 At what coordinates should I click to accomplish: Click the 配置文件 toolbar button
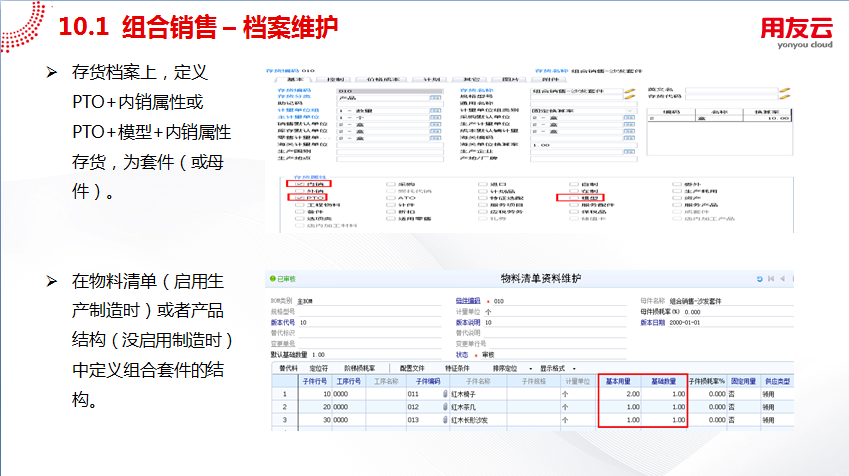click(x=412, y=369)
